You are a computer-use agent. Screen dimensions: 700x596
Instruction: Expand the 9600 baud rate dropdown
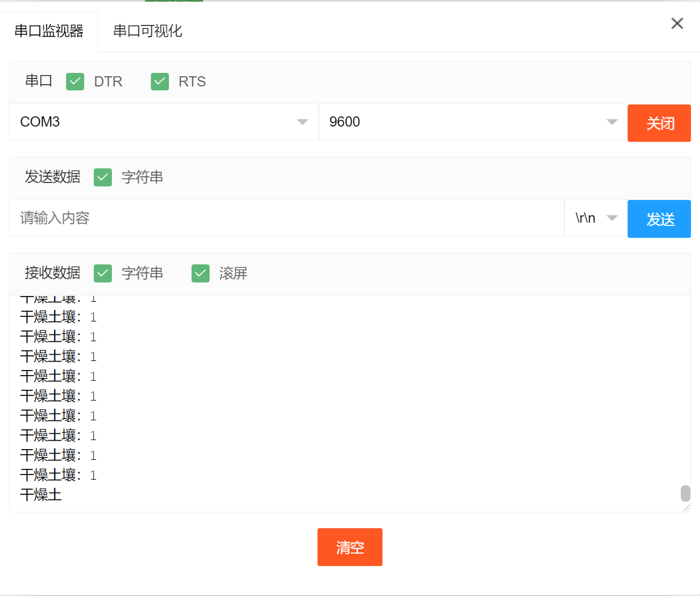click(473, 122)
